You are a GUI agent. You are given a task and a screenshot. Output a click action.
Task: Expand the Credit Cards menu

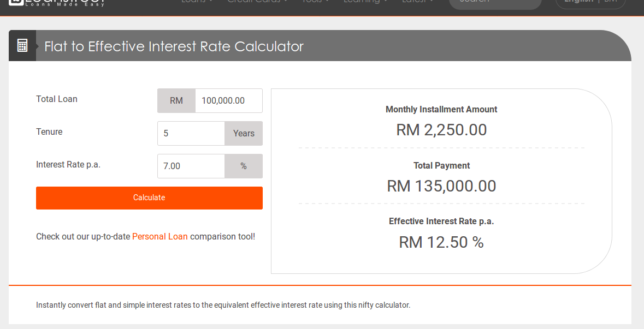click(x=257, y=2)
